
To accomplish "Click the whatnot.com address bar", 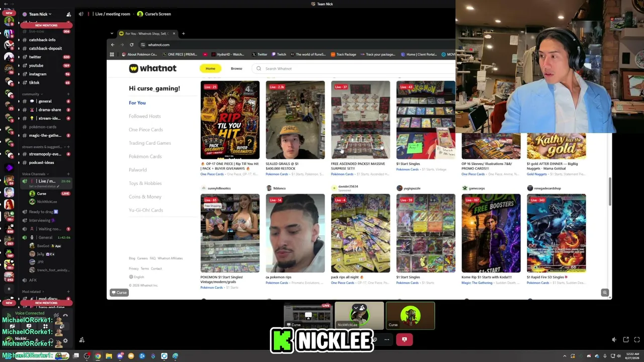I will [x=297, y=45].
